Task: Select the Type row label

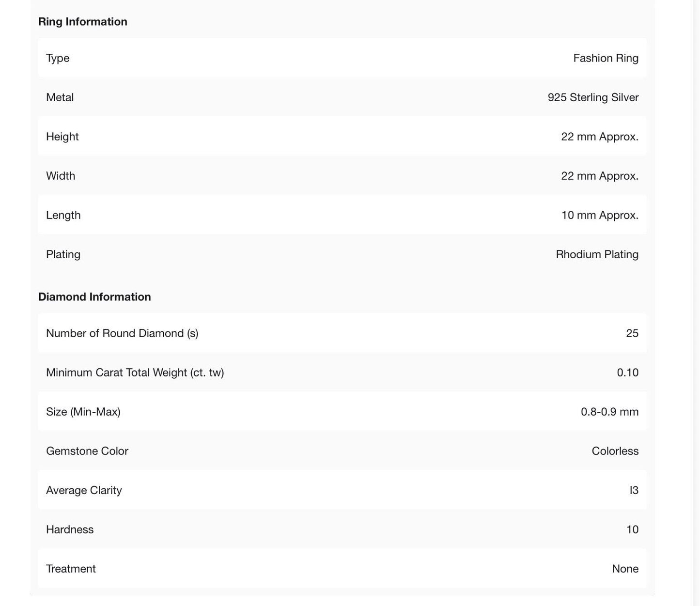Action: [58, 58]
